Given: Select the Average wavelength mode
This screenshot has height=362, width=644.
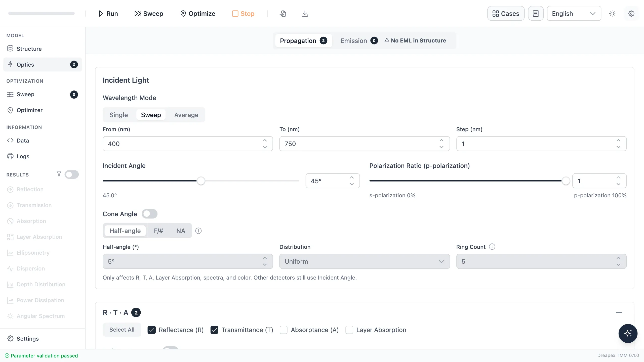Looking at the screenshot, I should coord(186,115).
